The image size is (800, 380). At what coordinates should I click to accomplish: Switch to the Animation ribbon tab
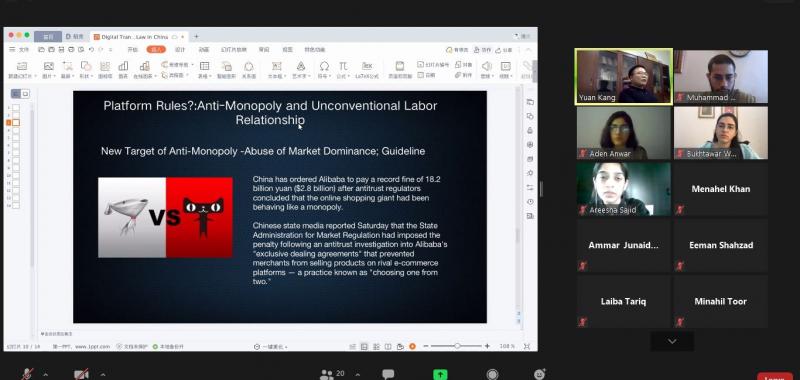(x=204, y=49)
